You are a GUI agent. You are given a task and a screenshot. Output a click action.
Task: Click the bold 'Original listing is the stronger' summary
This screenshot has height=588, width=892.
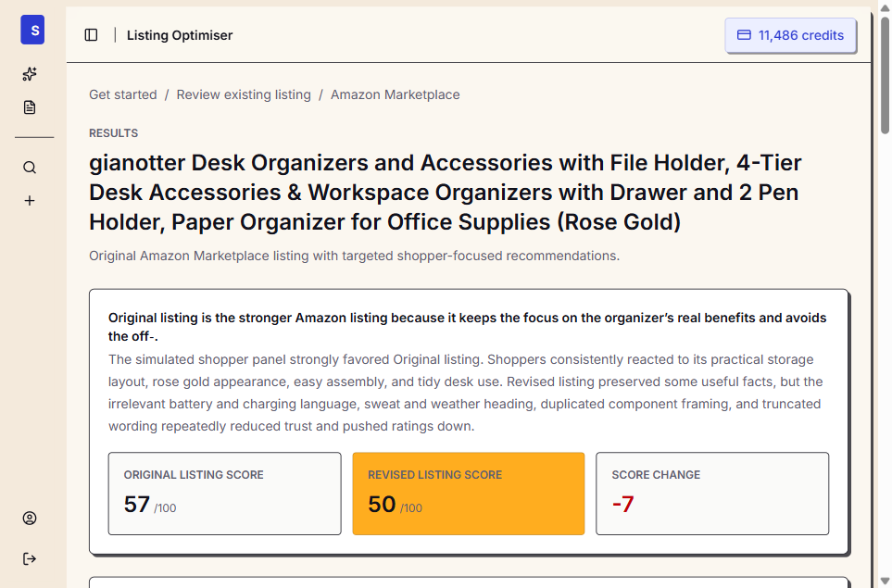[468, 327]
